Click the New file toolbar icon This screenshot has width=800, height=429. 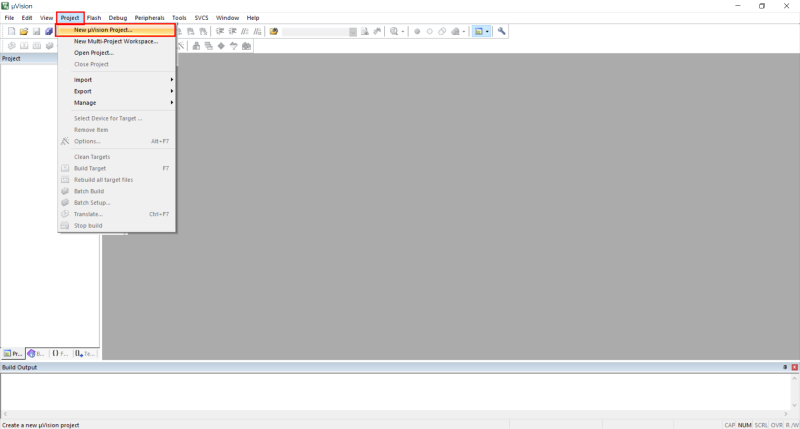[11, 32]
